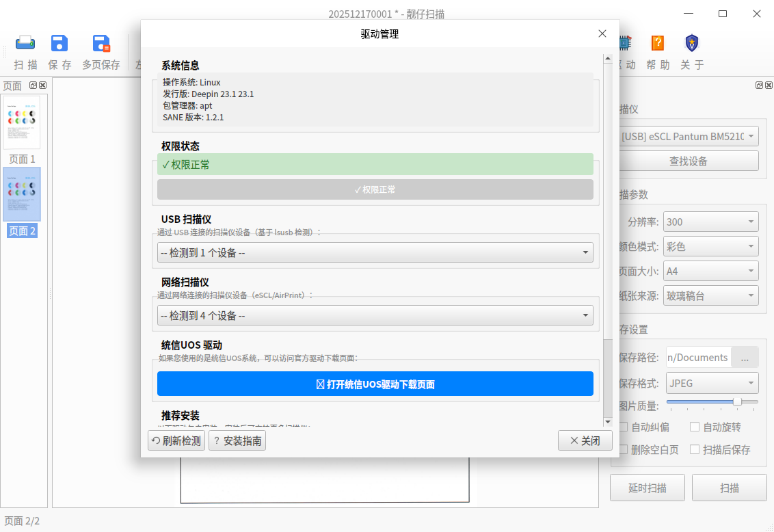Click the 刷新检测 button
The height and width of the screenshot is (532, 774).
[x=176, y=440]
